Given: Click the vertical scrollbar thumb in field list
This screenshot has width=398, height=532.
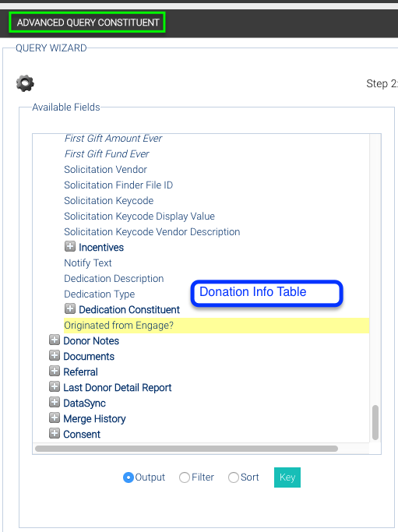Looking at the screenshot, I should [x=375, y=422].
